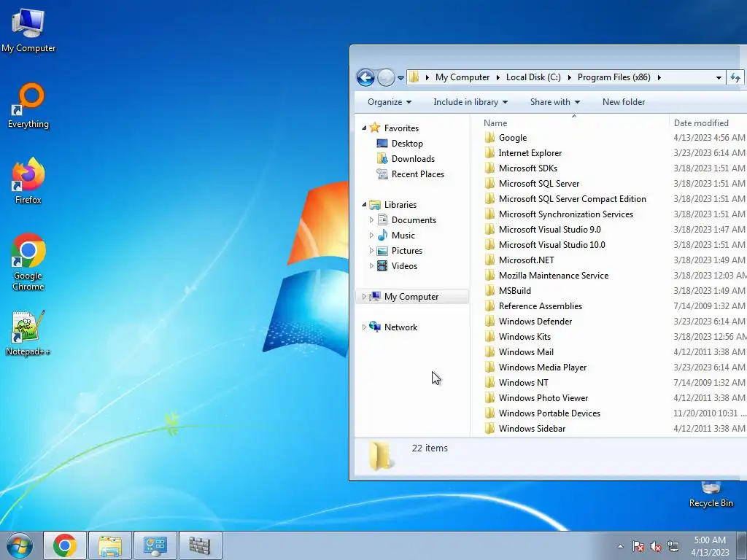
Task: Open Chrome from the taskbar
Action: (x=65, y=545)
